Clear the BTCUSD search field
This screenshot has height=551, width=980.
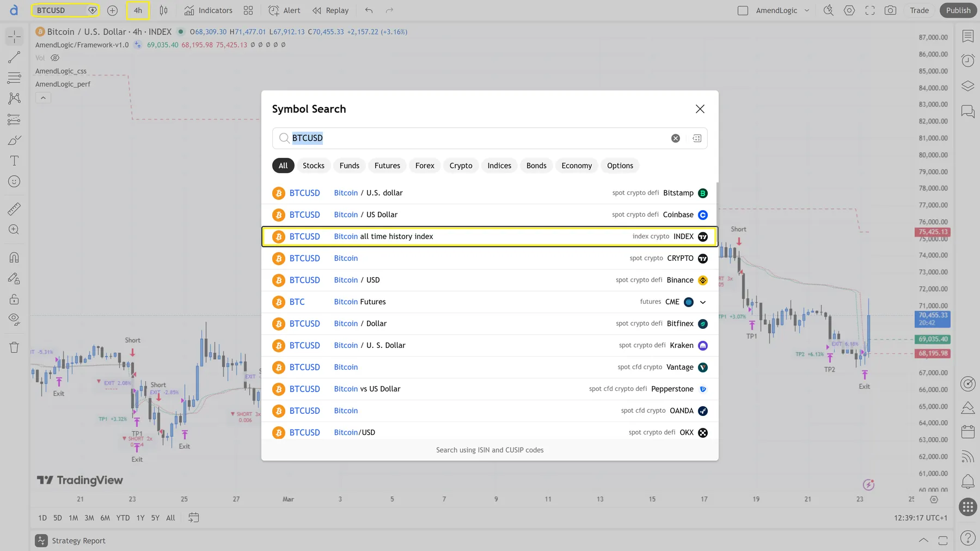[x=675, y=138]
